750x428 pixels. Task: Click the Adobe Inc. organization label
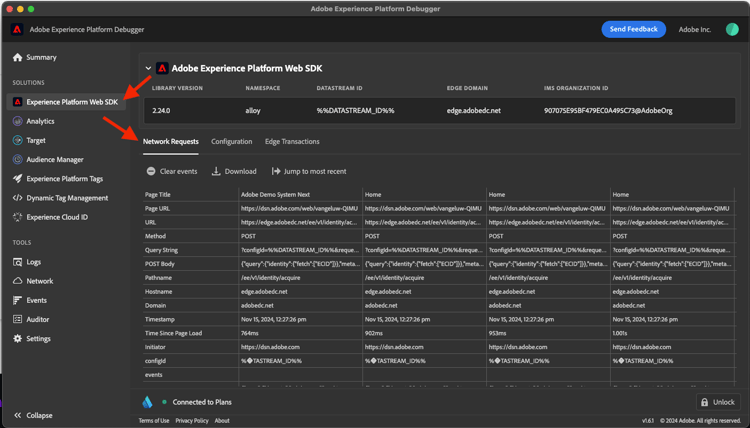coord(695,29)
